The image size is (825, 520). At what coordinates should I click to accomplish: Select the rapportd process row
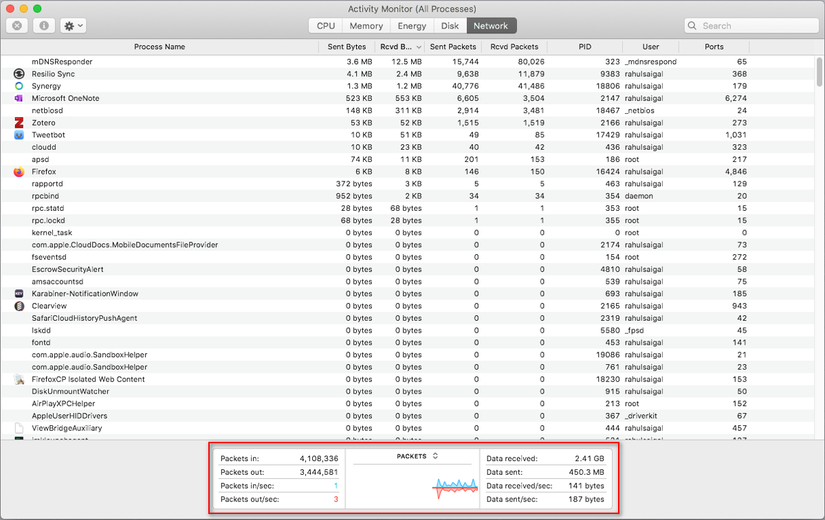pyautogui.click(x=408, y=184)
